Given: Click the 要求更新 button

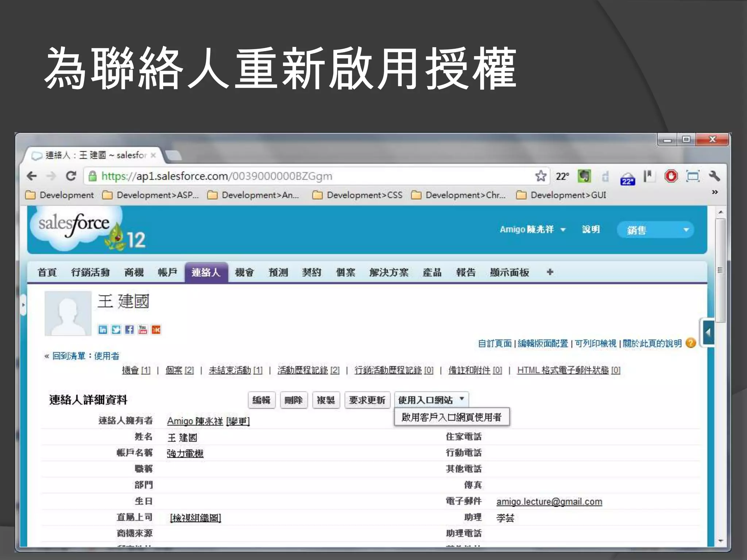Looking at the screenshot, I should [x=367, y=400].
